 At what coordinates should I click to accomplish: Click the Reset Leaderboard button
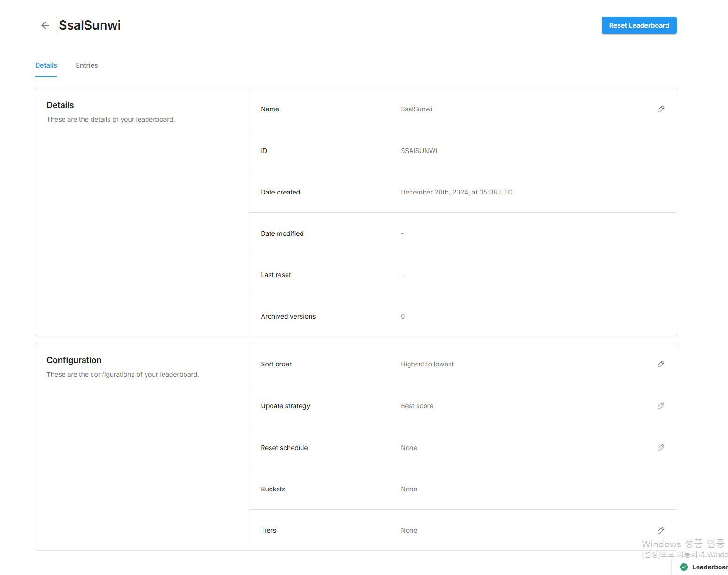tap(639, 25)
